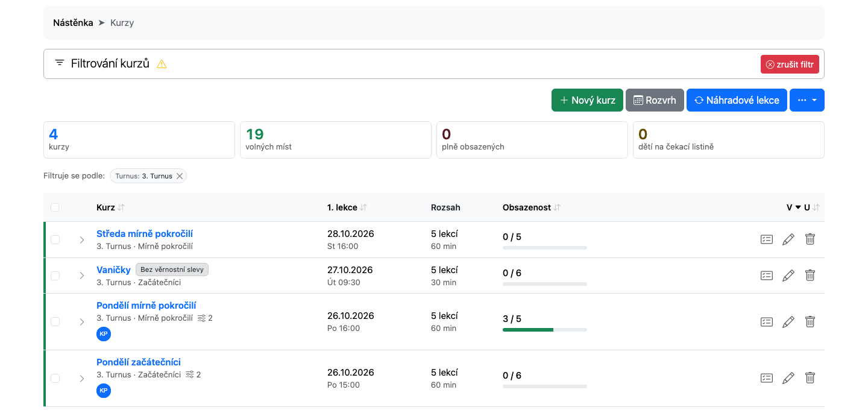This screenshot has width=868, height=413.
Task: Edit the Pondělí začátečníci course
Action: (788, 378)
